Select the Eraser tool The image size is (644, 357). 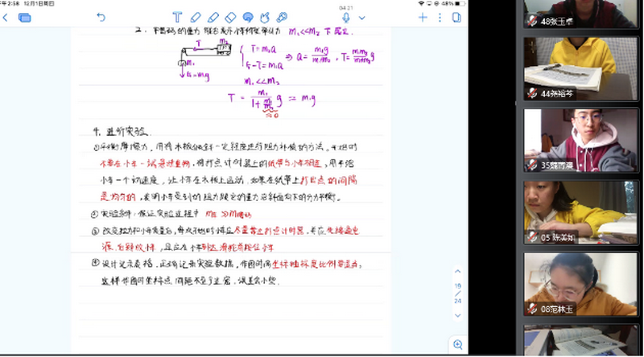point(230,17)
